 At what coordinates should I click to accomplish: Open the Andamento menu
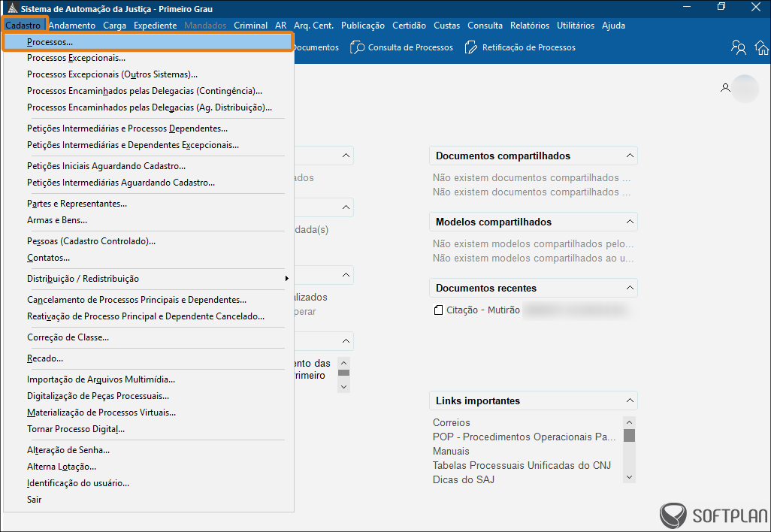[72, 26]
